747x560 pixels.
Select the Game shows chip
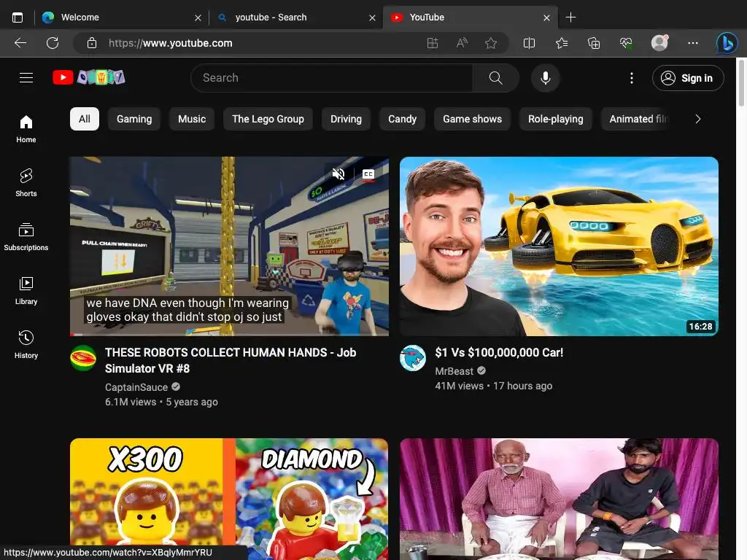pyautogui.click(x=472, y=119)
